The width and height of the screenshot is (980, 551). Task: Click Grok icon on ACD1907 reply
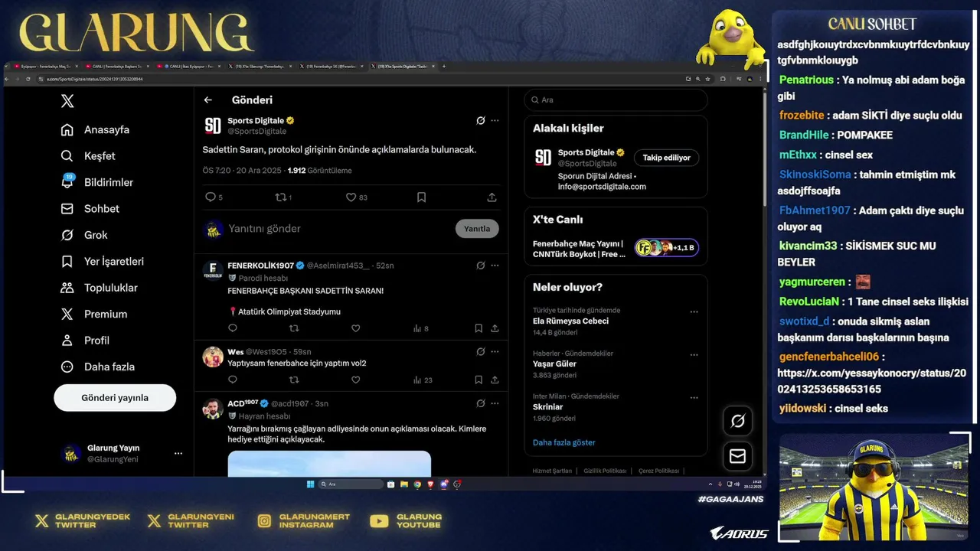(x=480, y=403)
